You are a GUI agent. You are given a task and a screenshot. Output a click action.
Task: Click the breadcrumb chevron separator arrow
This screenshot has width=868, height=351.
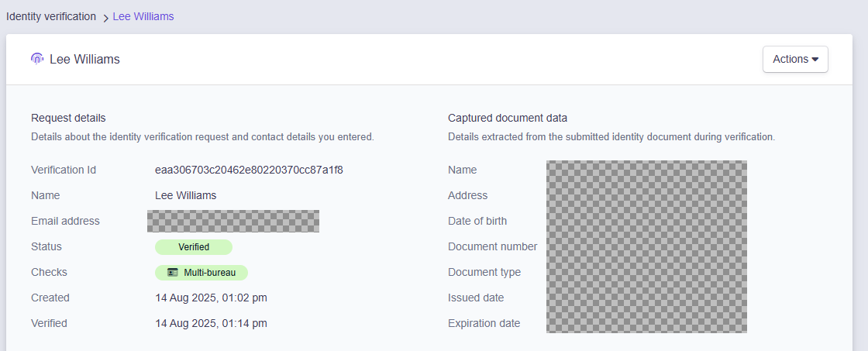click(105, 18)
